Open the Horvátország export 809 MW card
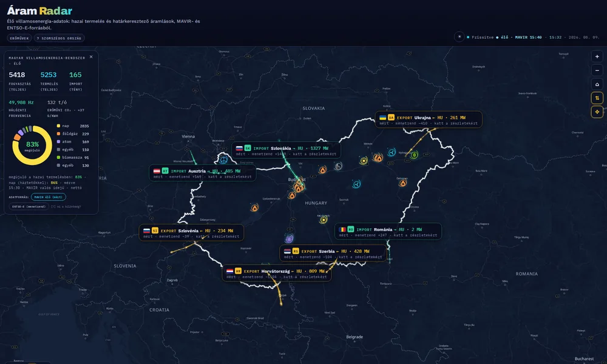607x364 pixels. tap(276, 274)
